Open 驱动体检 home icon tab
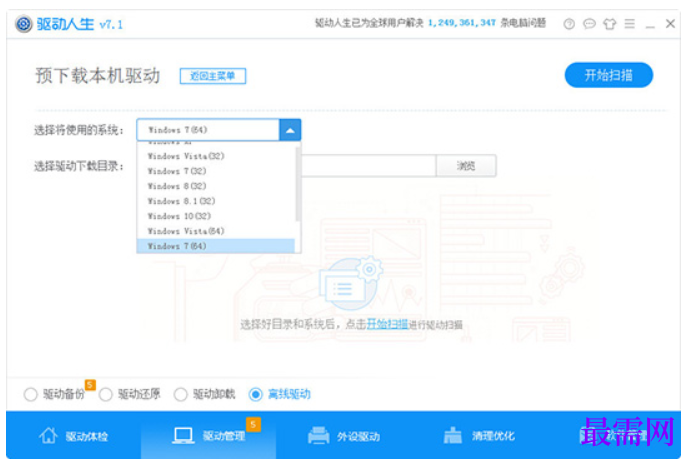Image resolution: width=693 pixels, height=463 pixels. (48, 436)
